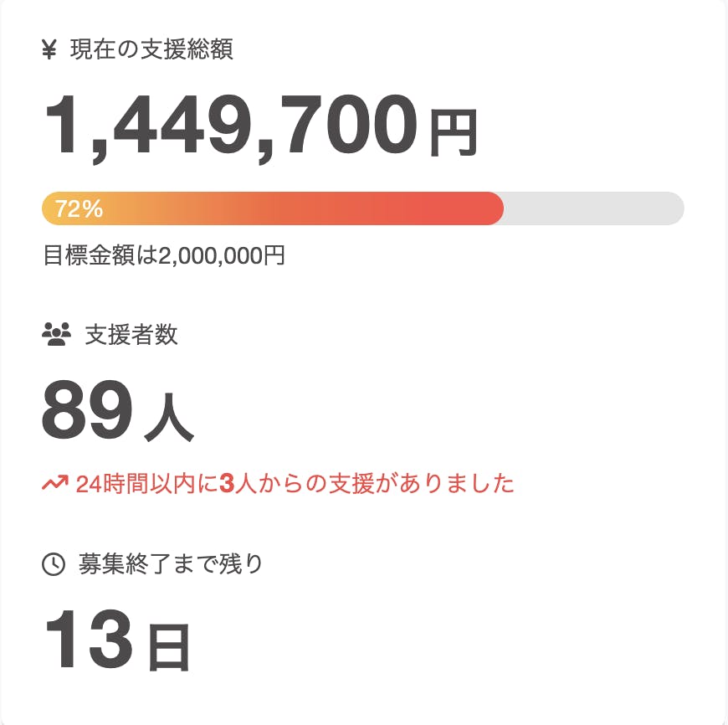Click the 円 unit after the total amount
Viewport: 728px width, 725px height.
point(453,132)
